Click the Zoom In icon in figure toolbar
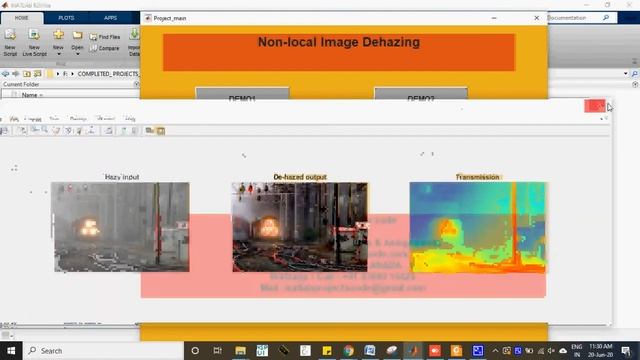 [35, 130]
